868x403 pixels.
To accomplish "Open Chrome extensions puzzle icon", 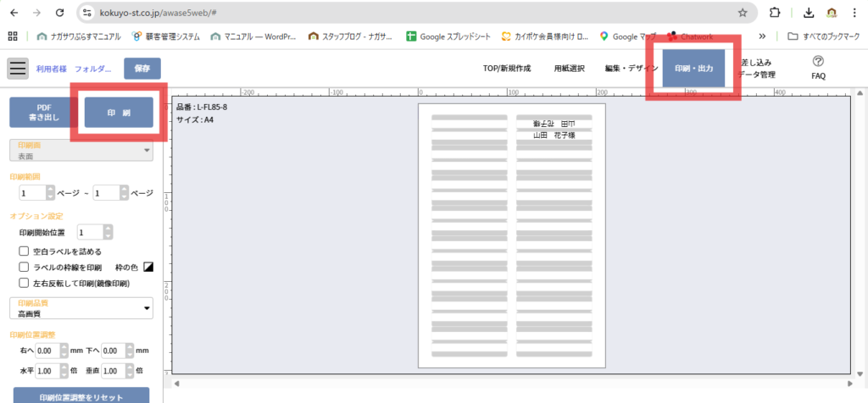I will click(774, 13).
